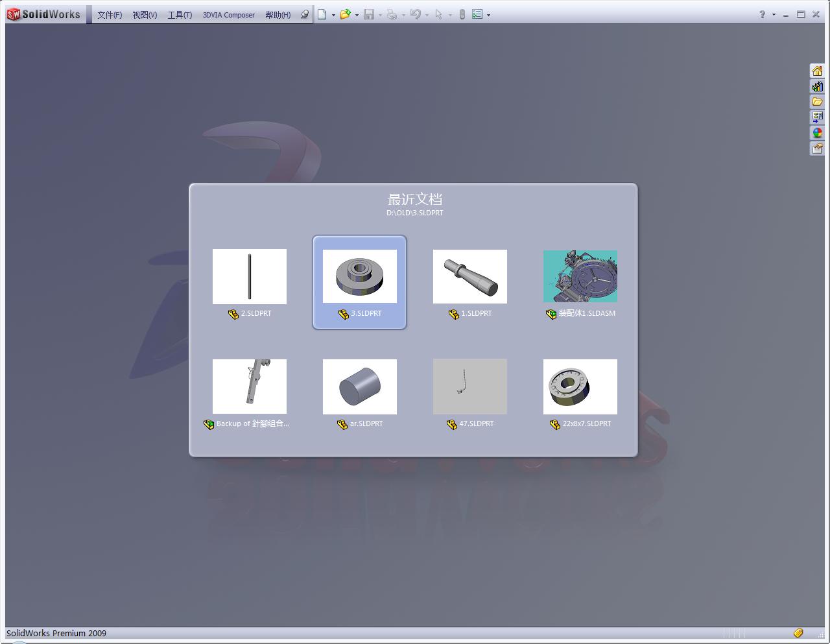830x644 pixels.
Task: Open the ar.SLDPRT cylinder thumbnail
Action: coord(360,387)
